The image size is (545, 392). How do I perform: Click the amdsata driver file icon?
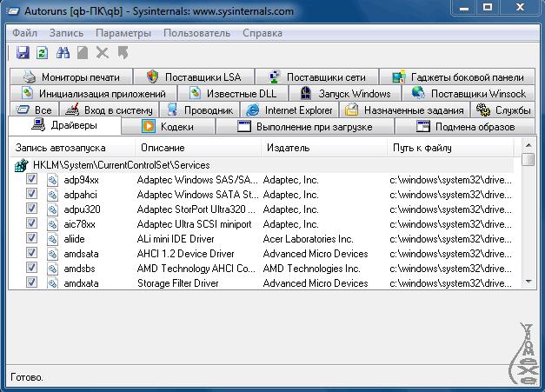[52, 254]
